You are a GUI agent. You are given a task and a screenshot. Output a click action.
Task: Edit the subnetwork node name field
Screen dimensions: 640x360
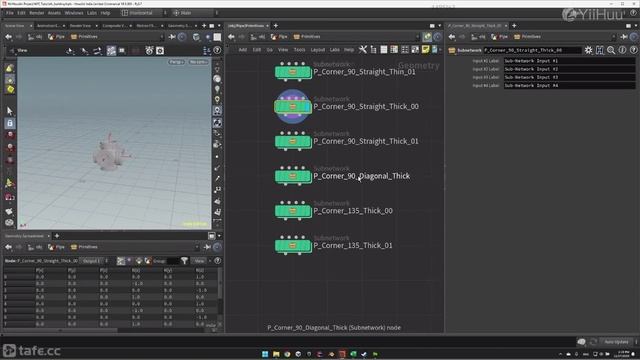point(532,50)
